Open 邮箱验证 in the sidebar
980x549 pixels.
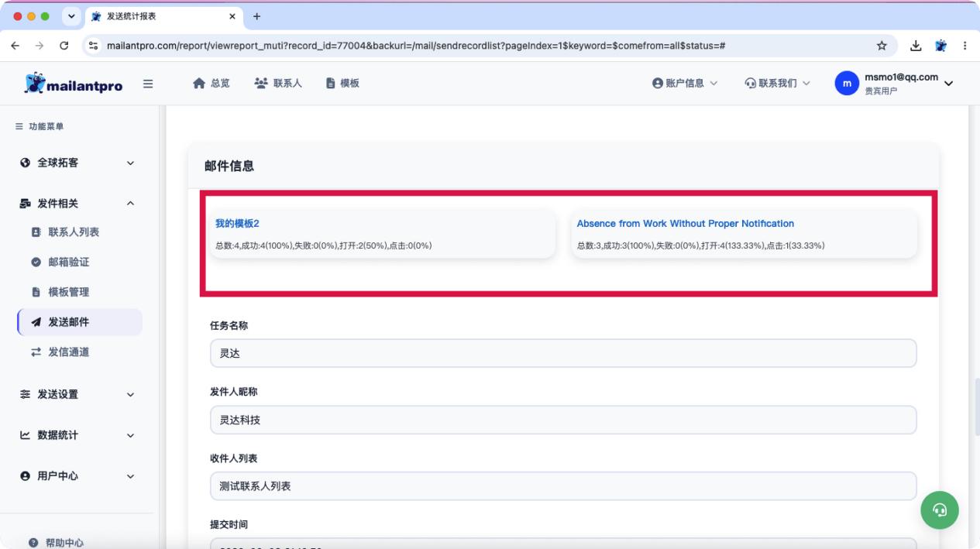coord(69,262)
